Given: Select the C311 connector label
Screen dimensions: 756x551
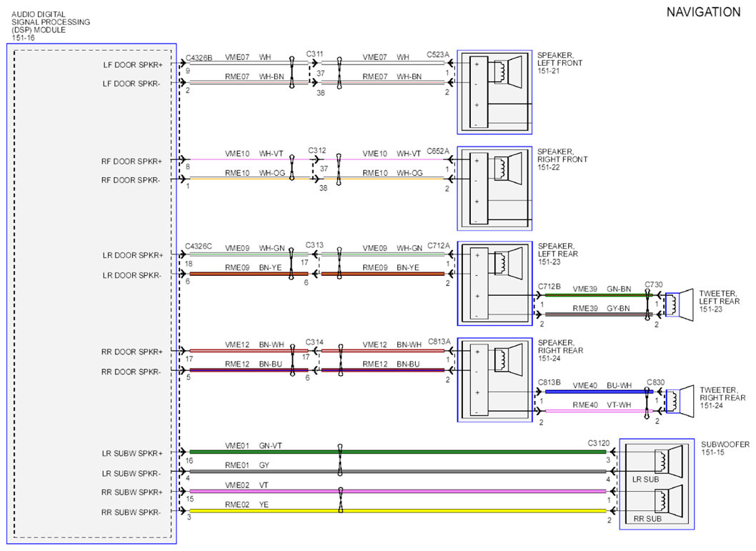Looking at the screenshot, I should [314, 54].
